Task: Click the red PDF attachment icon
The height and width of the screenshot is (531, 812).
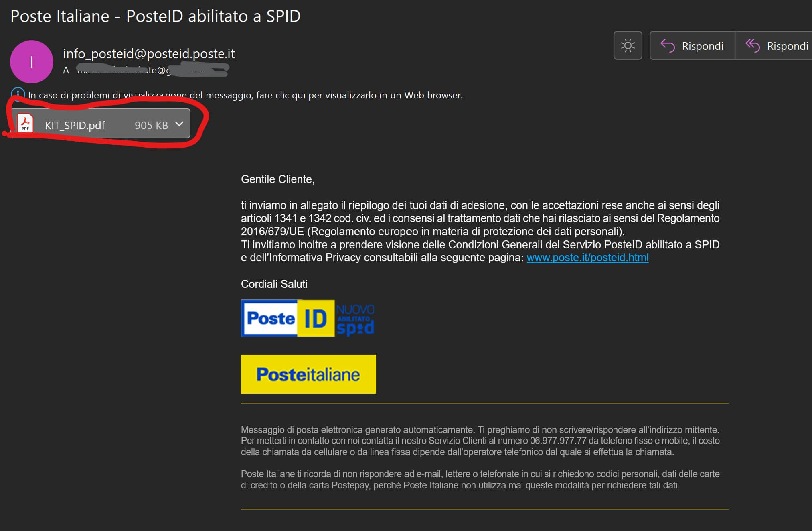Action: [x=25, y=124]
